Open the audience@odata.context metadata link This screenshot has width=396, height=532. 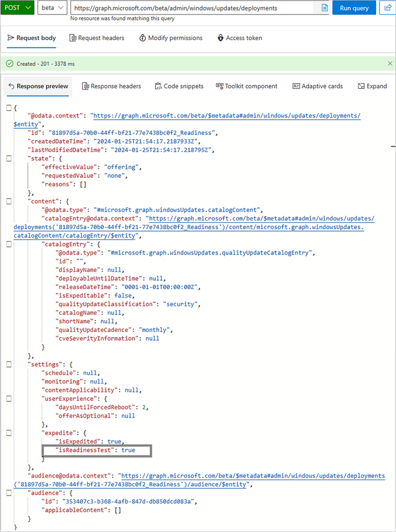click(x=253, y=476)
